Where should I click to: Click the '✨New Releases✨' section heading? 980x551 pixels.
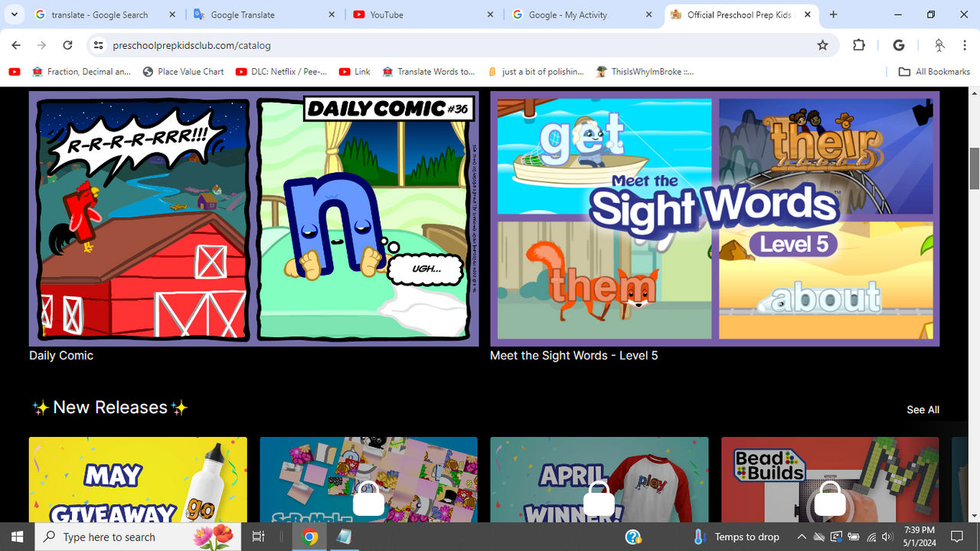click(x=110, y=408)
